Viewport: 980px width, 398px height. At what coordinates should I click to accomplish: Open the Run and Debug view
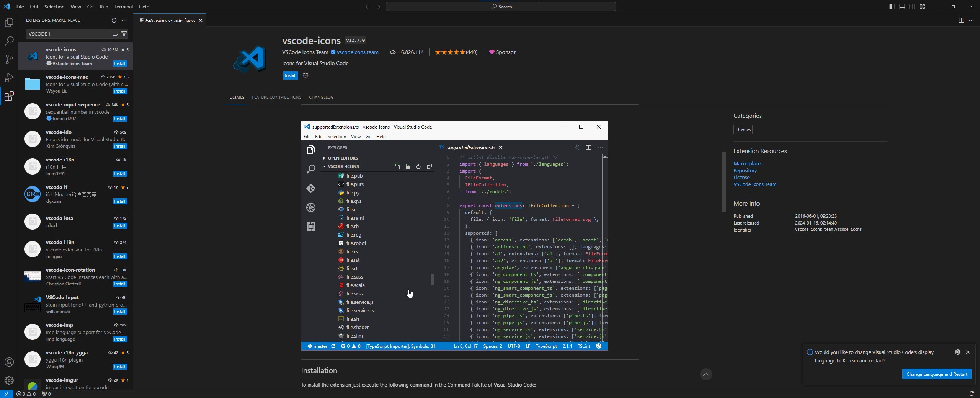pyautogui.click(x=9, y=78)
